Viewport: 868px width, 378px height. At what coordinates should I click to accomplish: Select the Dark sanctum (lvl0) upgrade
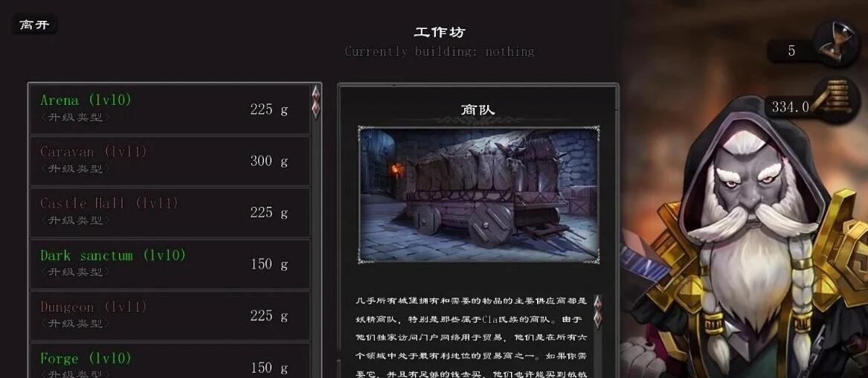(170, 263)
